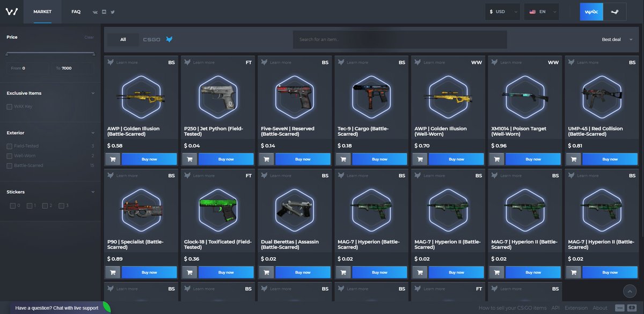The height and width of the screenshot is (314, 644).
Task: Buy now the UMP-45 Red Collision
Action: (x=610, y=159)
